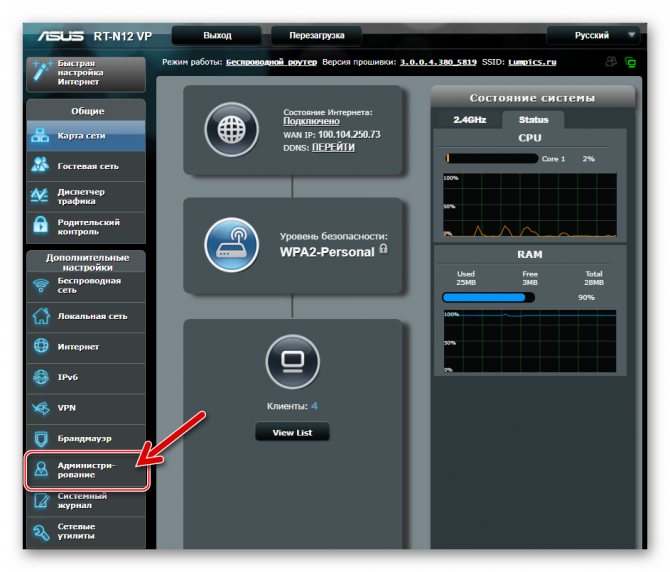
Task: Click WAN IP address 100.104.250.73
Action: (349, 135)
